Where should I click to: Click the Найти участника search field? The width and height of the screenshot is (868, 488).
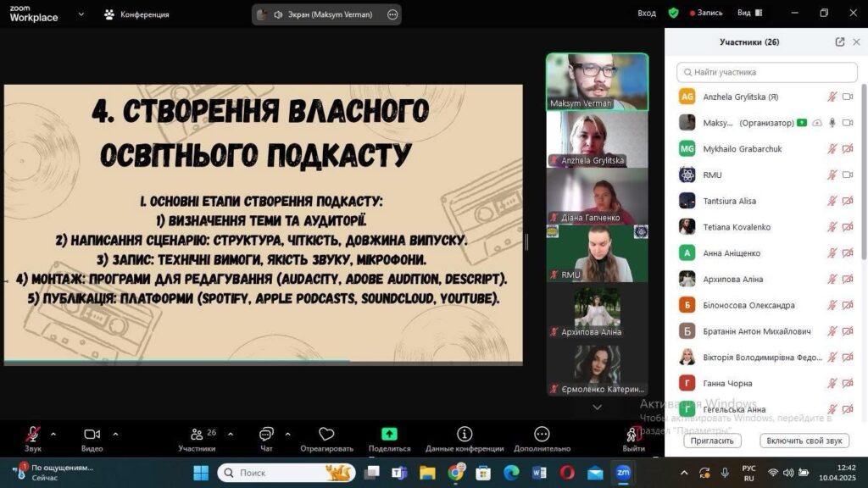(x=767, y=72)
